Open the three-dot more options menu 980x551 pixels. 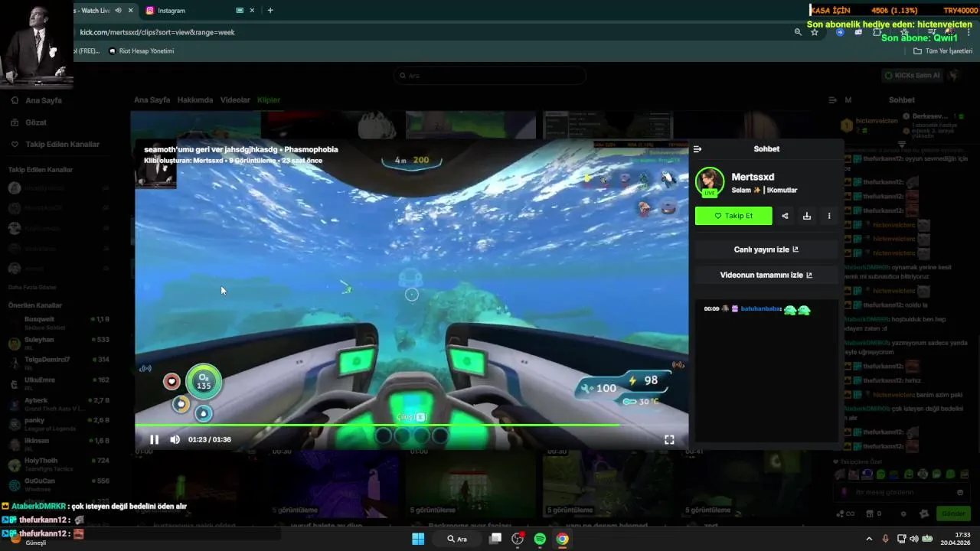[x=829, y=216]
